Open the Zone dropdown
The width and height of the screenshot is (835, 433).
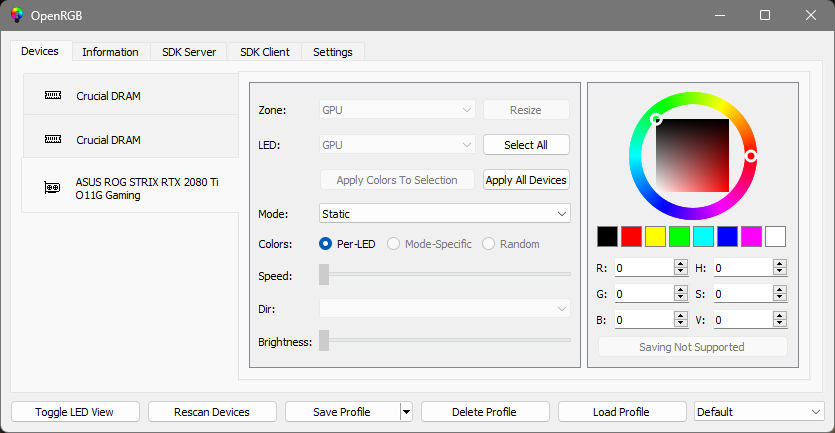397,110
